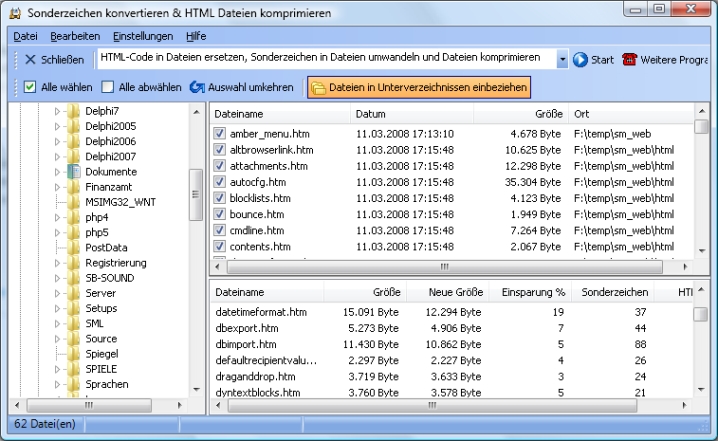The width and height of the screenshot is (718, 441).
Task: Toggle Dateien in Unterverzeichnissen einbeziehen
Action: 419,88
